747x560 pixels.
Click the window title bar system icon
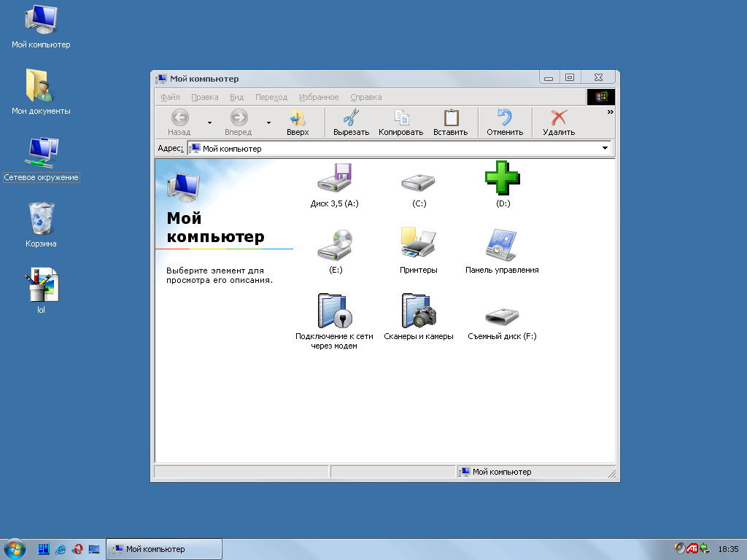point(161,79)
